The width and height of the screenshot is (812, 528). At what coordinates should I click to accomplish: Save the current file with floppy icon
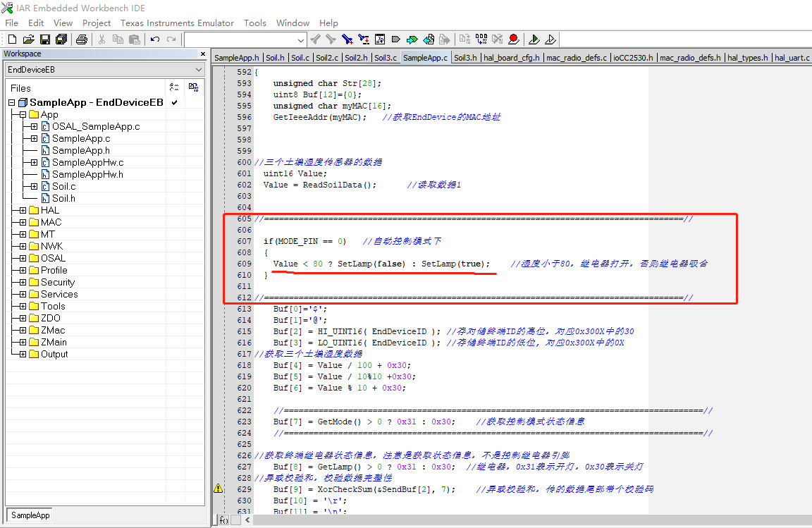[45, 39]
